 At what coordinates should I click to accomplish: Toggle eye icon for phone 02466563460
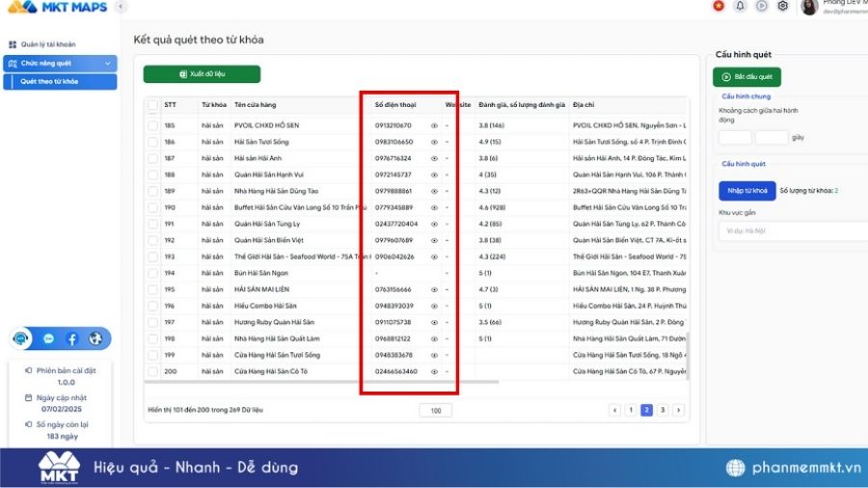pyautogui.click(x=434, y=372)
